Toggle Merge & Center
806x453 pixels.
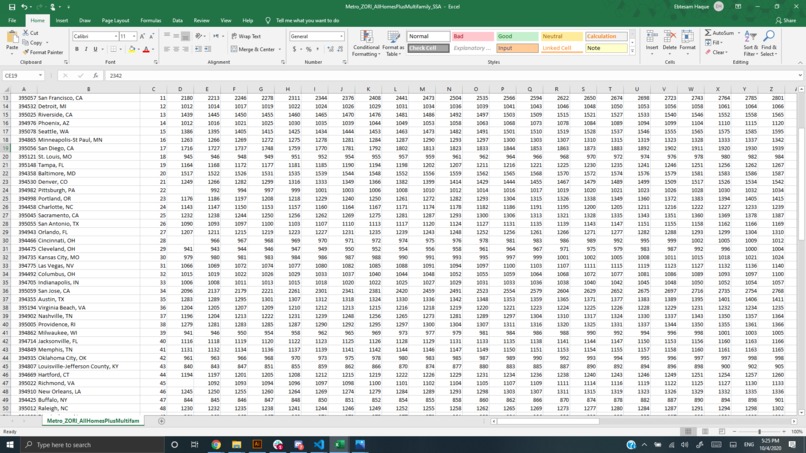(x=253, y=49)
